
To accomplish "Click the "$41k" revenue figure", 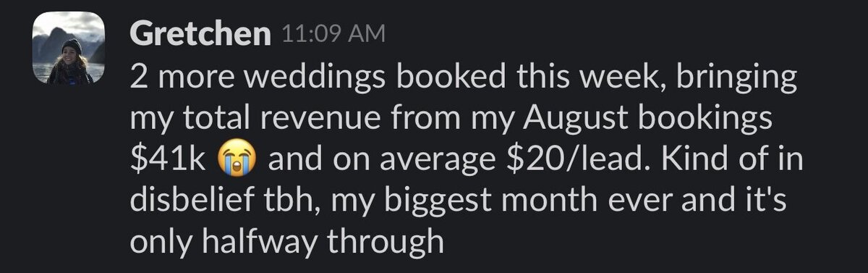I will 169,159.
